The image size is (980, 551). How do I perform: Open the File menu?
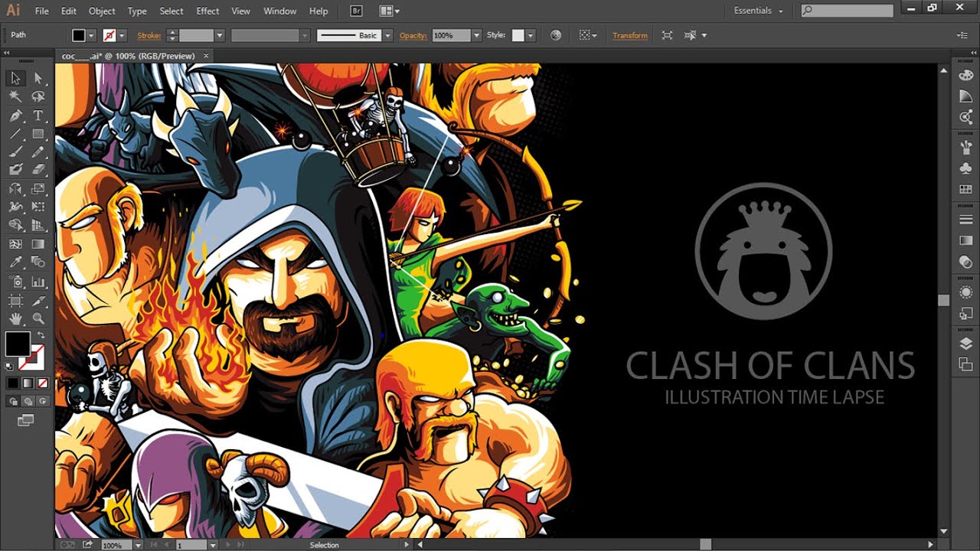41,11
